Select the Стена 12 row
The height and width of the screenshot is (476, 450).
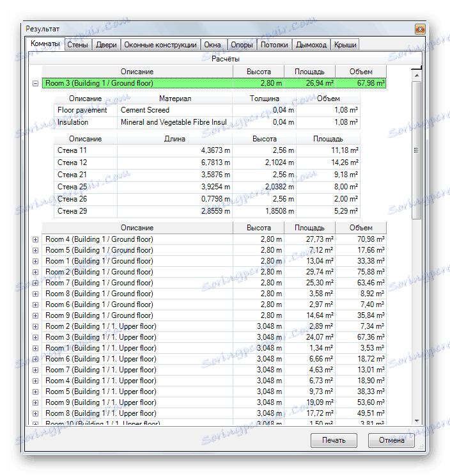[x=207, y=163]
